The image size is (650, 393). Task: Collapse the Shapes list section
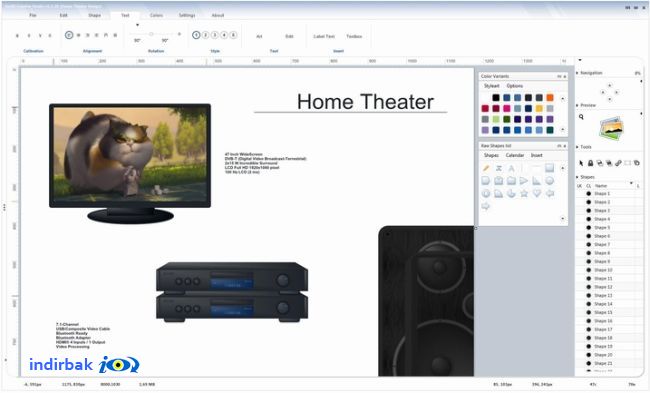(x=577, y=177)
